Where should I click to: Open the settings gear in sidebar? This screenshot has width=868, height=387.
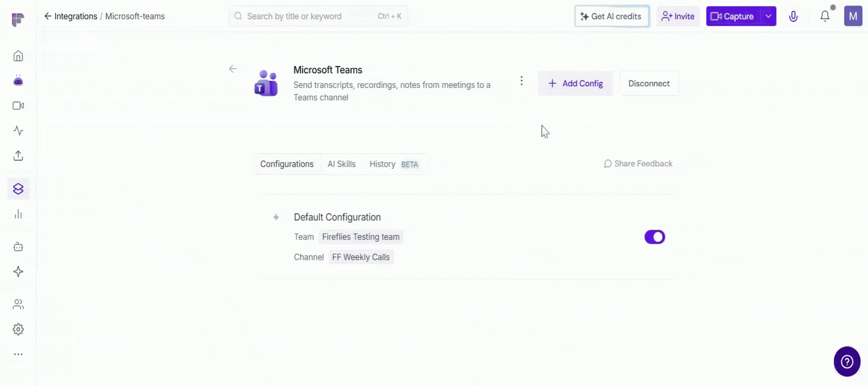[x=18, y=329]
